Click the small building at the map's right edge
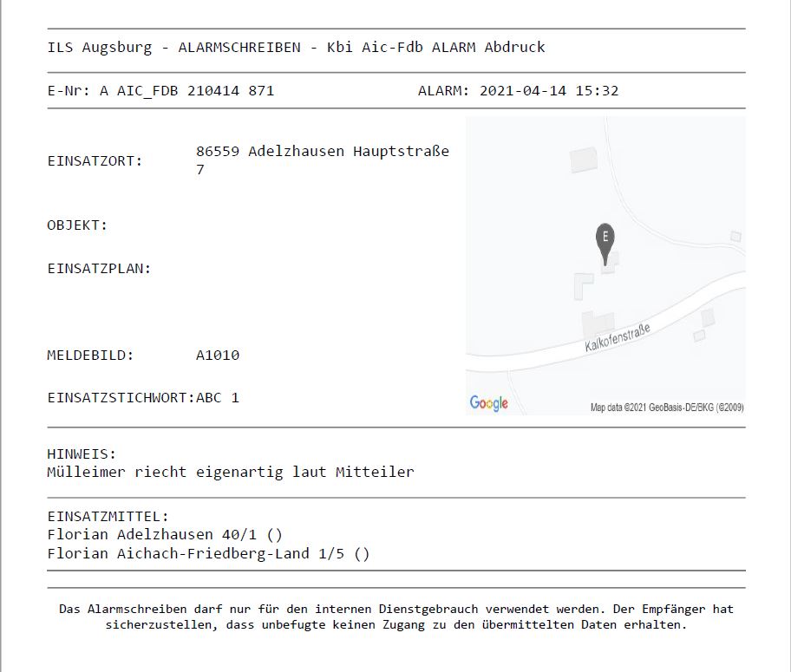 coord(735,236)
